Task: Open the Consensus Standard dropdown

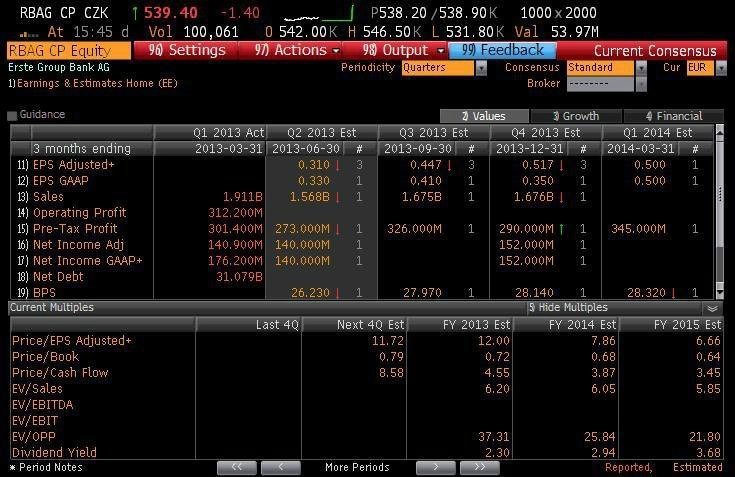Action: coord(641,68)
